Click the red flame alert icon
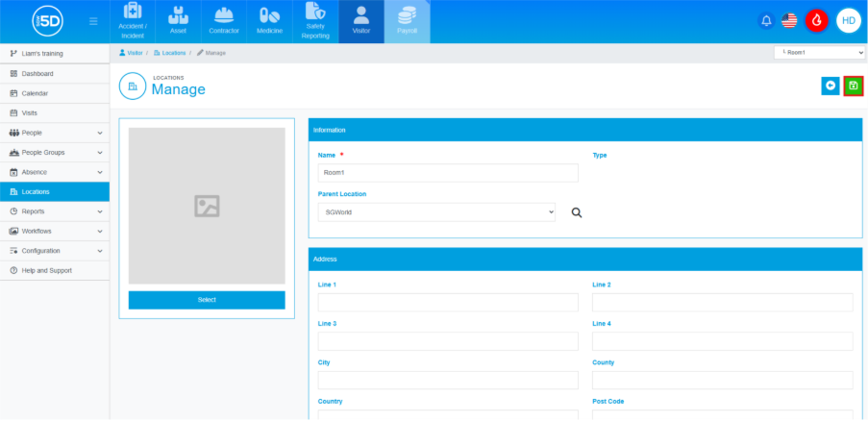Screen dimensions: 868x421 coord(817,20)
